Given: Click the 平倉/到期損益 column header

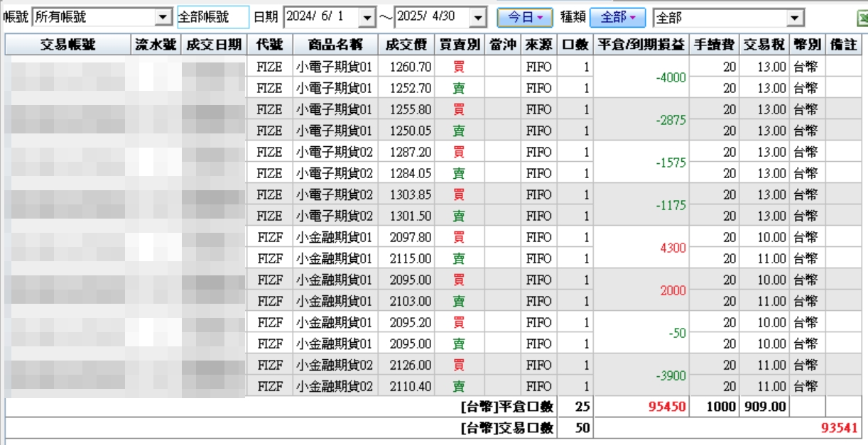Looking at the screenshot, I should point(641,45).
